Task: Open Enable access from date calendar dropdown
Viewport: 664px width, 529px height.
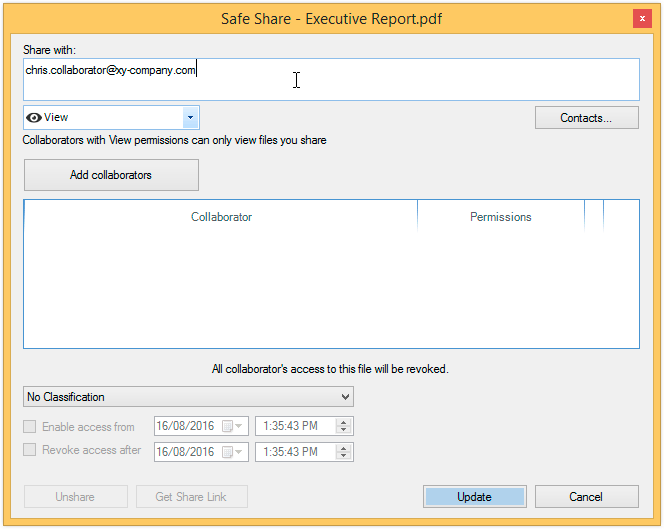Action: 238,426
